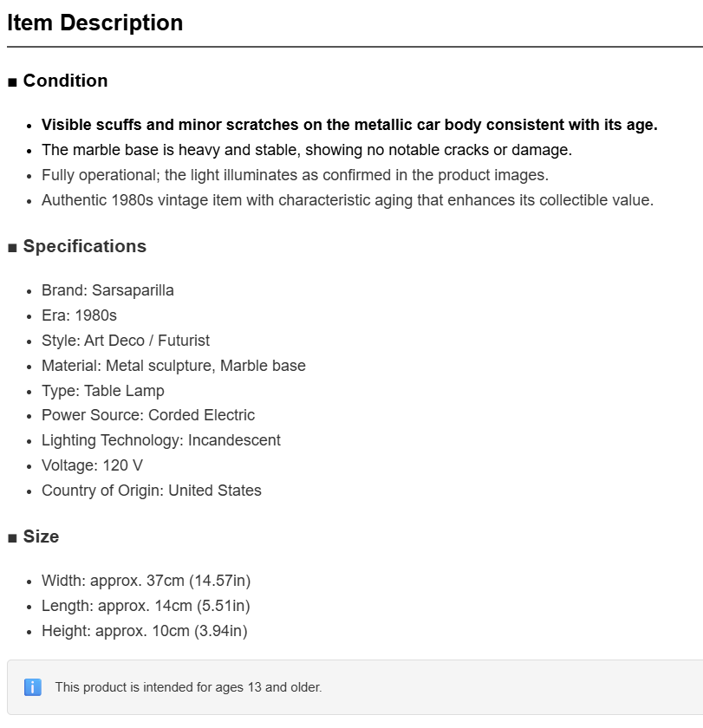Click the Brand: Sarsaparilla text

point(107,290)
